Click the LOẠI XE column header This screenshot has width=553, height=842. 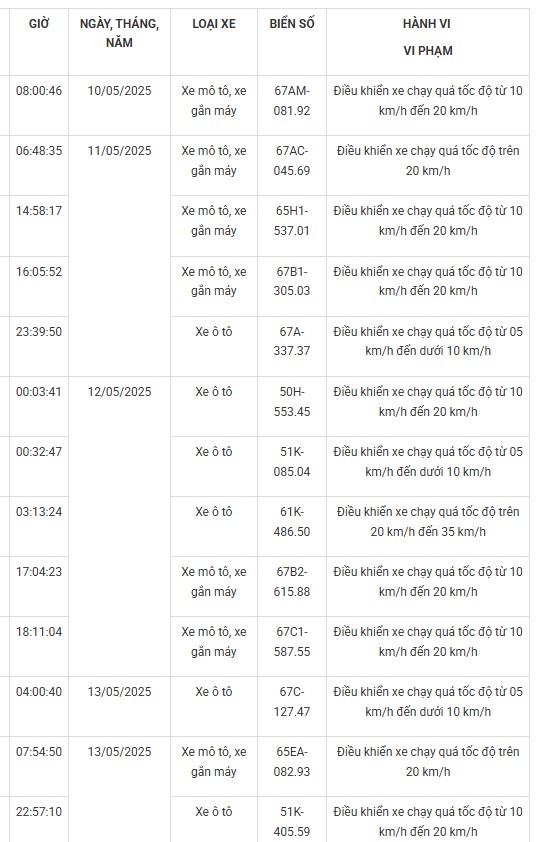point(214,24)
